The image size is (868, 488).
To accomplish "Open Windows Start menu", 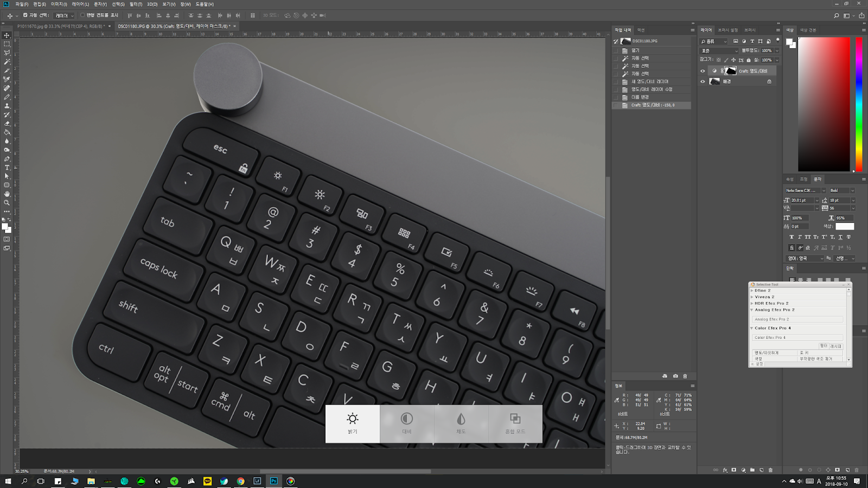I will 8,481.
